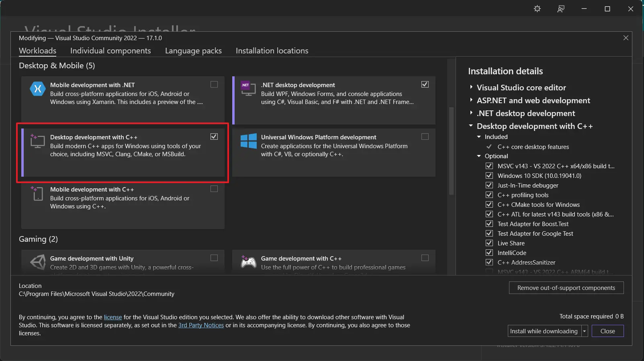Uncheck the MSVC v143 x64/x86 build tools option
Image resolution: width=644 pixels, height=361 pixels.
[489, 166]
